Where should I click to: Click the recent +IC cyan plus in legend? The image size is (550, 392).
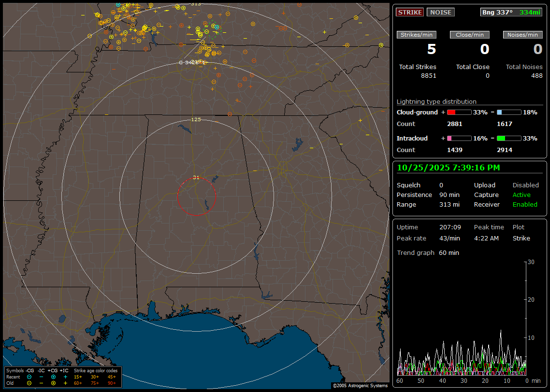tap(65, 377)
